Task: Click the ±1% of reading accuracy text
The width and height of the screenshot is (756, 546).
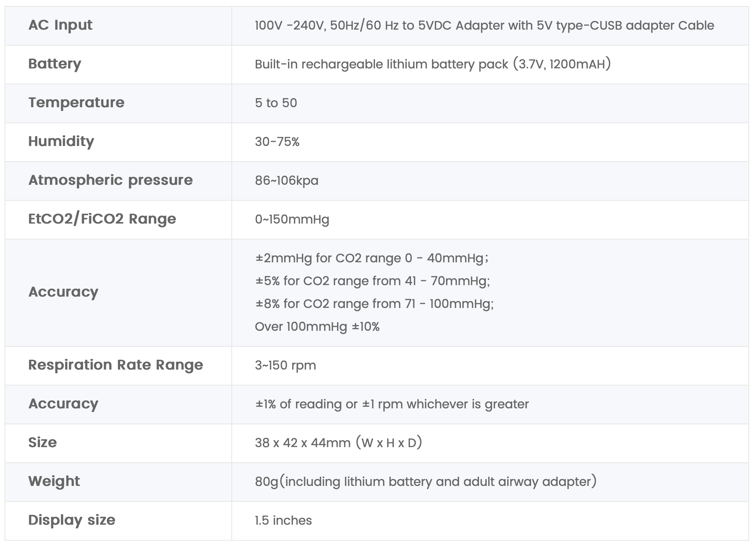Action: click(x=392, y=404)
